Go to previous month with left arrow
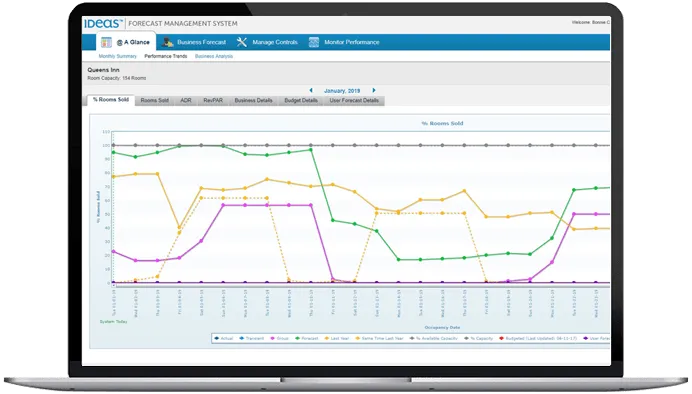This screenshot has height=394, width=692. [311, 90]
